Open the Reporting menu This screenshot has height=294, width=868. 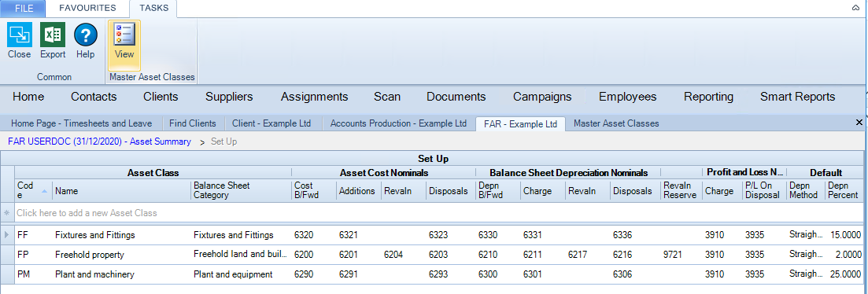(x=708, y=97)
